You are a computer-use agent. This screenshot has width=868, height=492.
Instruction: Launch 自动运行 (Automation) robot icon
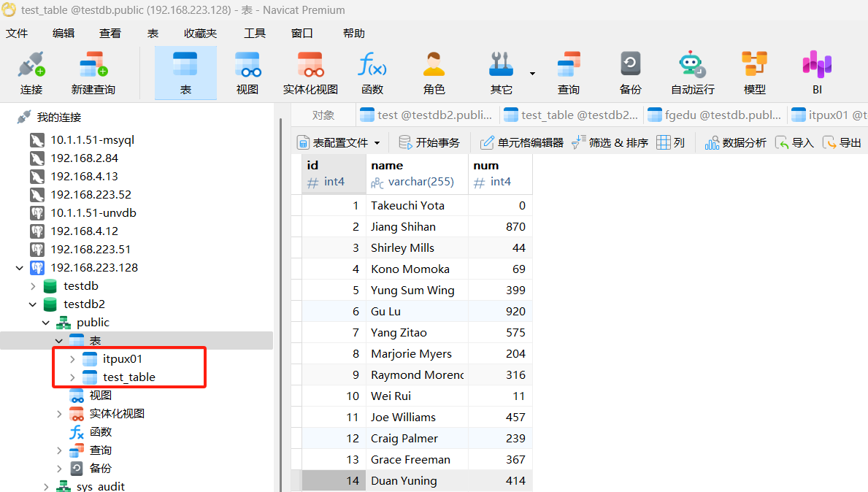(692, 73)
